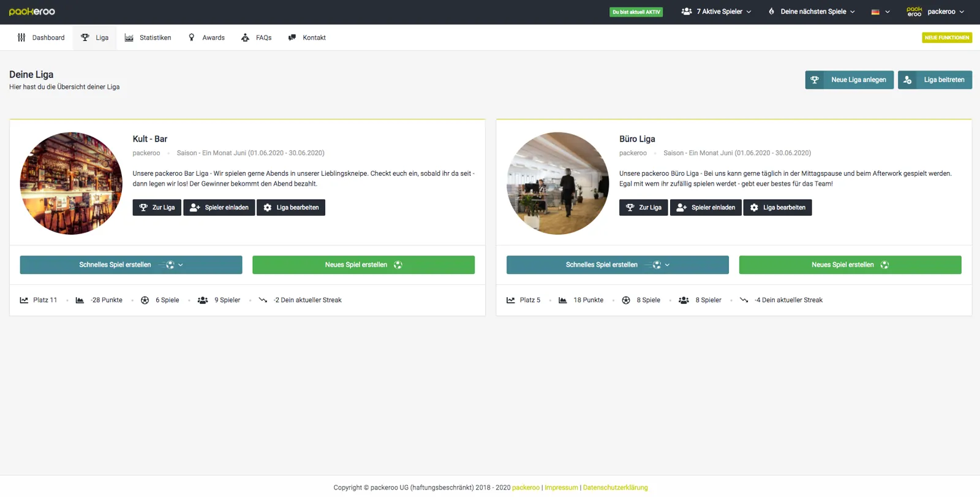Open the Impressum footer link
This screenshot has width=980, height=497.
[561, 488]
